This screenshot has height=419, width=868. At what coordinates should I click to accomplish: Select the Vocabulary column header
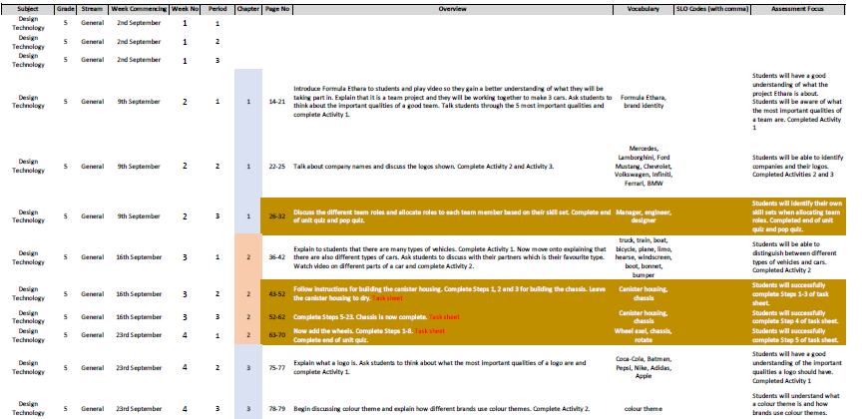click(x=644, y=8)
